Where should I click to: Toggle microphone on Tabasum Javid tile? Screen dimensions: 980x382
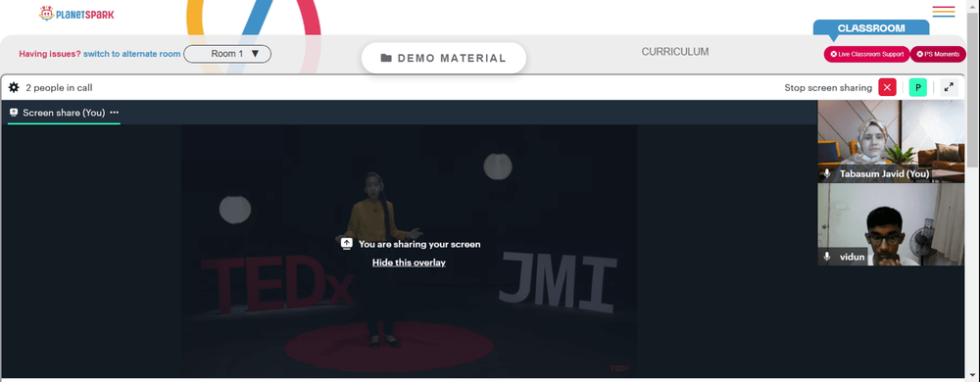(x=827, y=173)
